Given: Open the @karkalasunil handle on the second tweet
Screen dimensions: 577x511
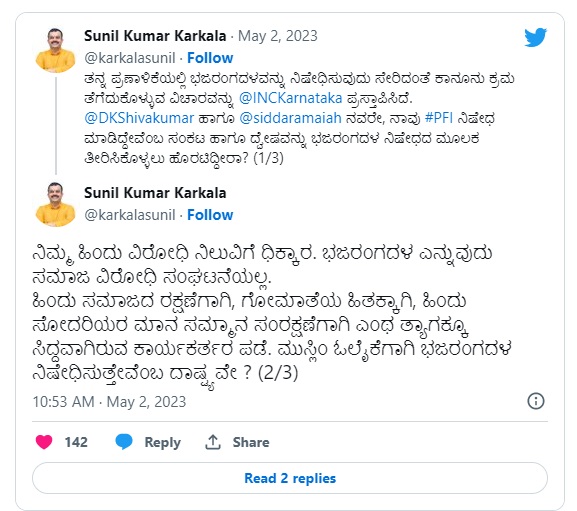Looking at the screenshot, I should tap(130, 215).
